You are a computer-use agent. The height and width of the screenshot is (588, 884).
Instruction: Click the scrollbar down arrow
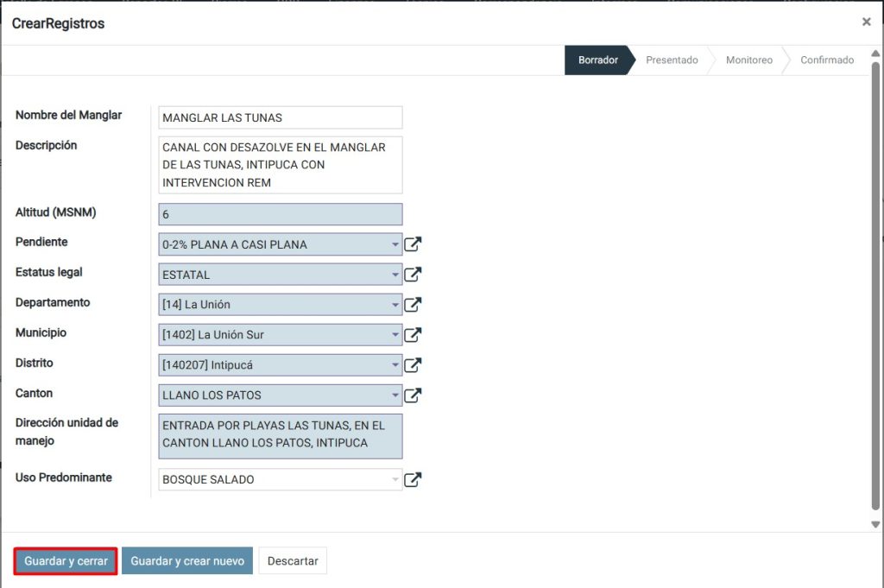[x=875, y=524]
